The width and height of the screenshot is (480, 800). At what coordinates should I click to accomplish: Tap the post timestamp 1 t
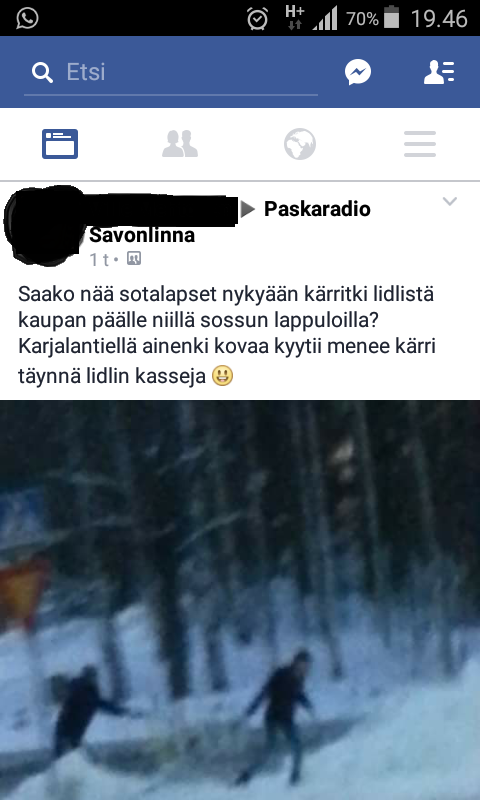(x=99, y=260)
